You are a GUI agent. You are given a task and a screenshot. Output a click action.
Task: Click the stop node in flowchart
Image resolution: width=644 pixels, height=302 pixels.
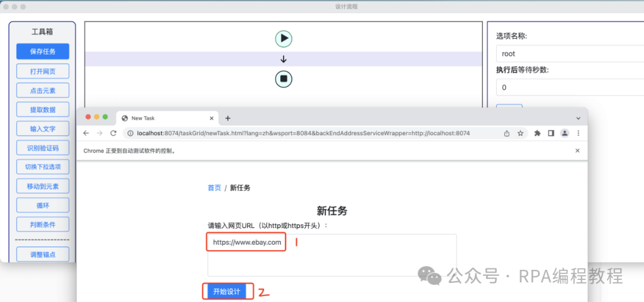[283, 79]
